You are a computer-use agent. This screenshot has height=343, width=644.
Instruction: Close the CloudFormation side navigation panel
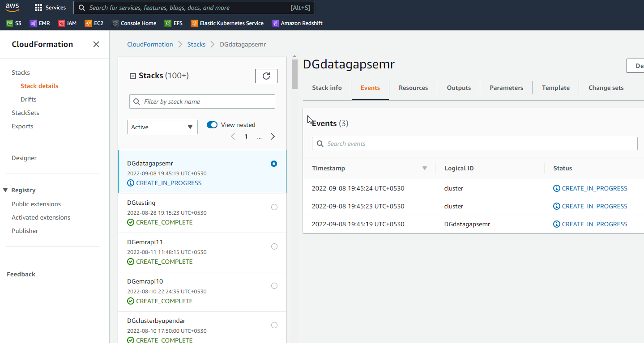coord(96,44)
